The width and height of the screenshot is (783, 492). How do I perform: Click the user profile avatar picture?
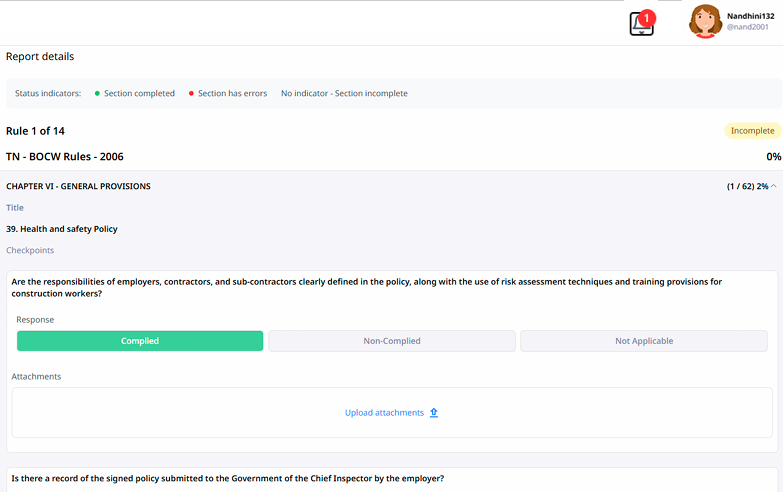pos(705,21)
